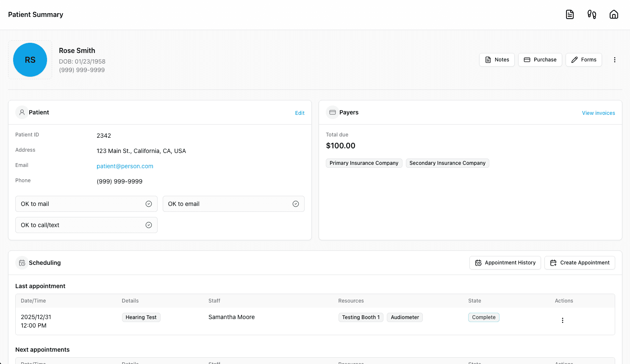This screenshot has height=364, width=630.
Task: Select the footprints icon in the header
Action: coord(591,14)
